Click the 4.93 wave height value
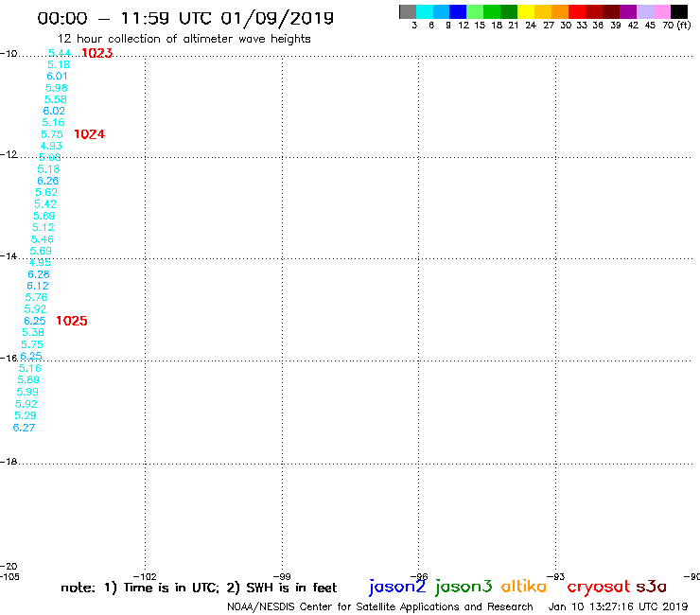700x615 pixels. click(x=51, y=146)
